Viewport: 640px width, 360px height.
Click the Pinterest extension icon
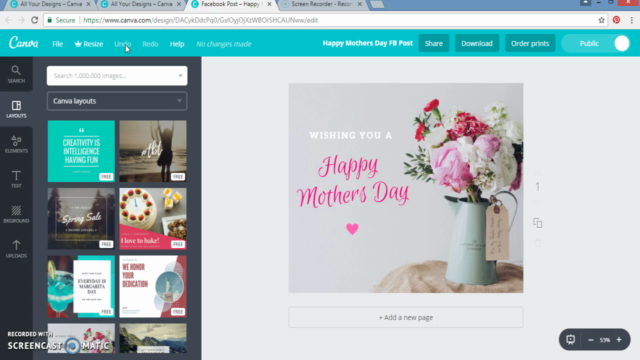(616, 20)
